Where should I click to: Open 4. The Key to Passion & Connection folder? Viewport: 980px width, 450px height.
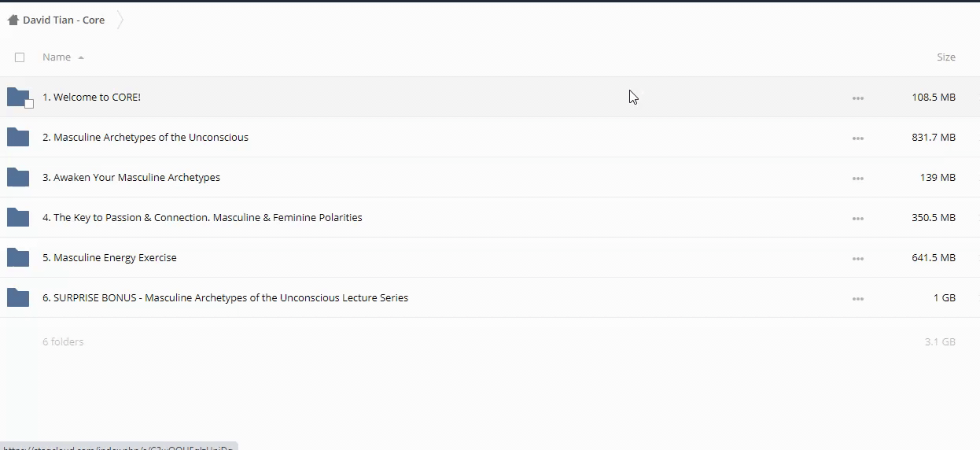(x=202, y=218)
